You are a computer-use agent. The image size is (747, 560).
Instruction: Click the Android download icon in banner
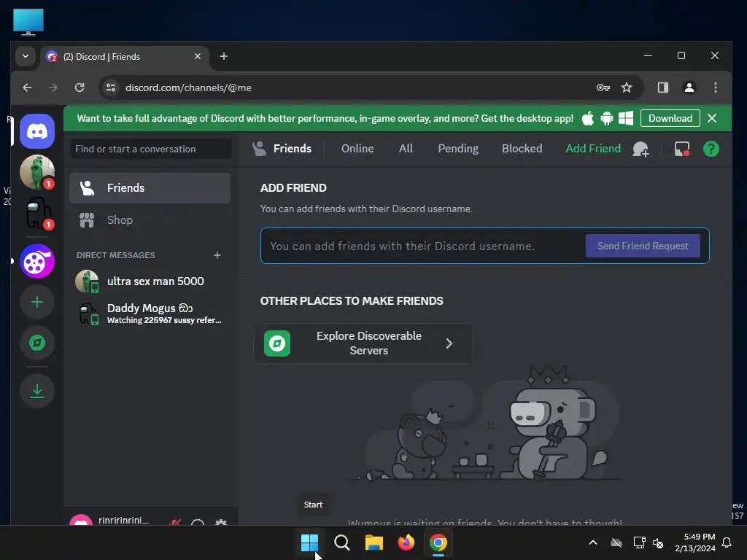point(606,119)
